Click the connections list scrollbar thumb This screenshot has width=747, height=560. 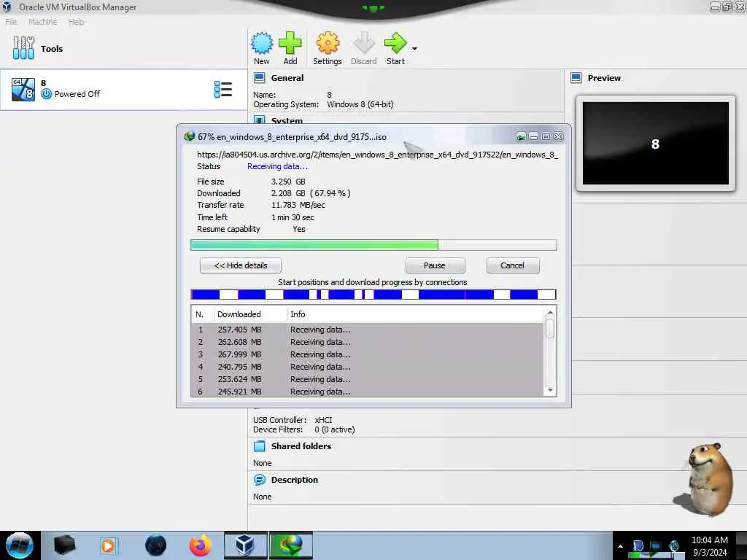(x=550, y=329)
